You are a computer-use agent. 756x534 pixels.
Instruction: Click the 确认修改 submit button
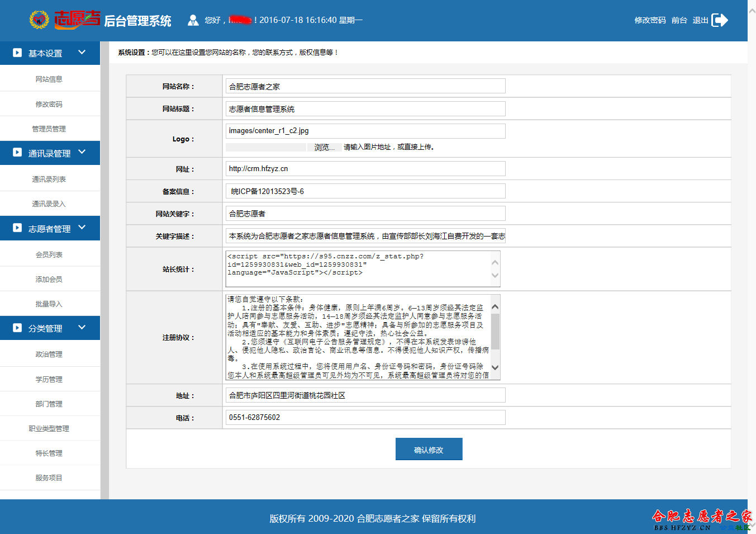(429, 449)
